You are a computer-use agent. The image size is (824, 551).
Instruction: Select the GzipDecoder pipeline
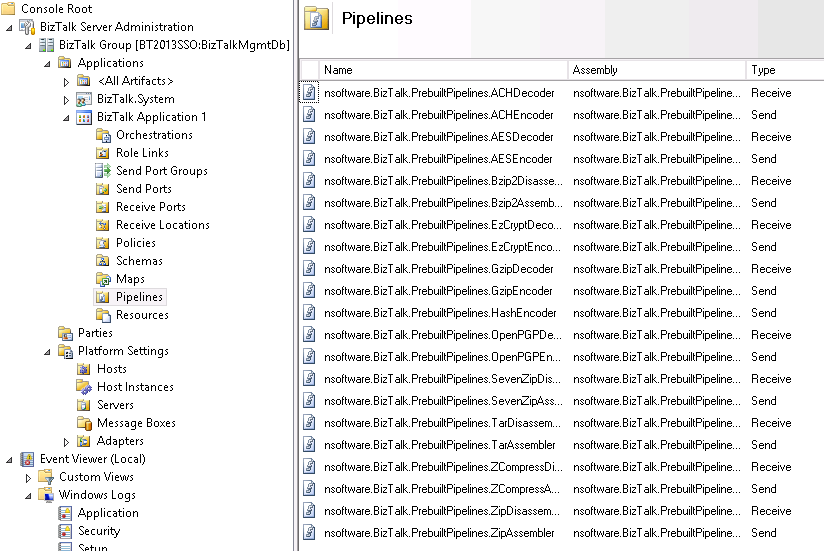click(561, 269)
